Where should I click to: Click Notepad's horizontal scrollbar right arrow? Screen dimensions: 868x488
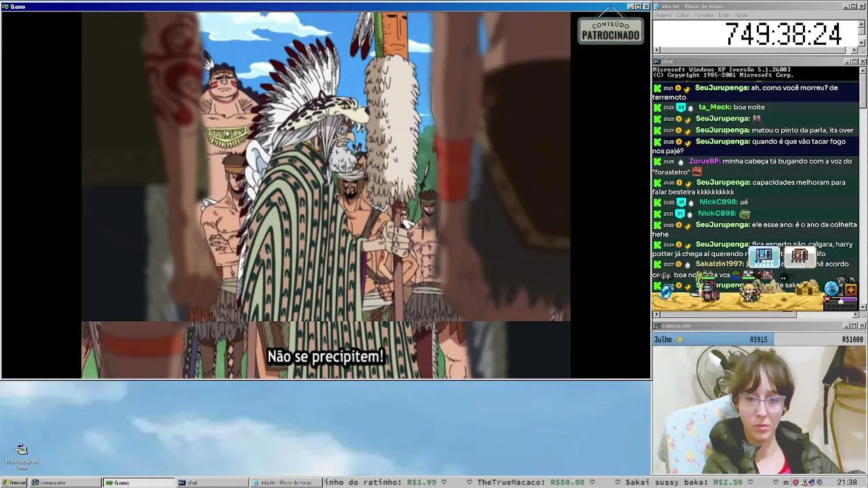854,50
